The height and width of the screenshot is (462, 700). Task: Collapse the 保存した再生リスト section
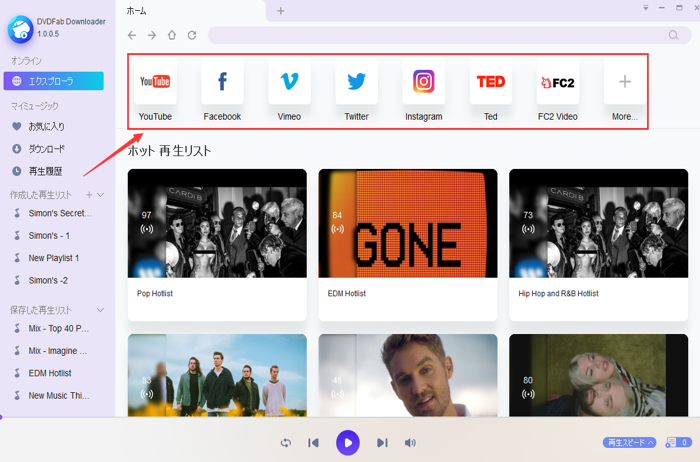point(100,310)
